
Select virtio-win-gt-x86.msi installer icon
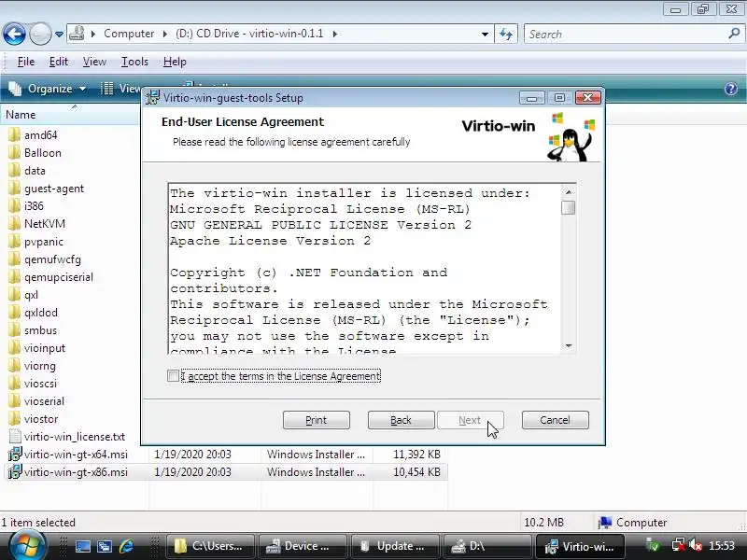pos(15,472)
